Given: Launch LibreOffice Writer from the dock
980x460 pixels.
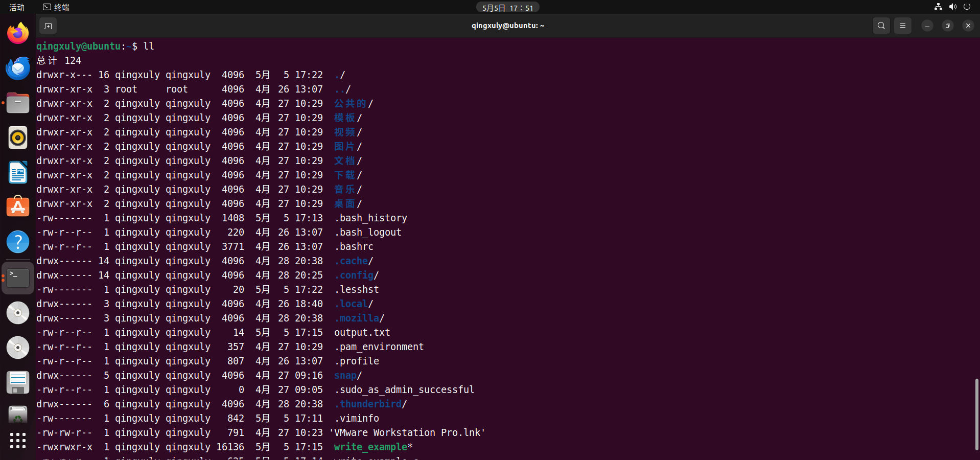Looking at the screenshot, I should click(x=18, y=172).
